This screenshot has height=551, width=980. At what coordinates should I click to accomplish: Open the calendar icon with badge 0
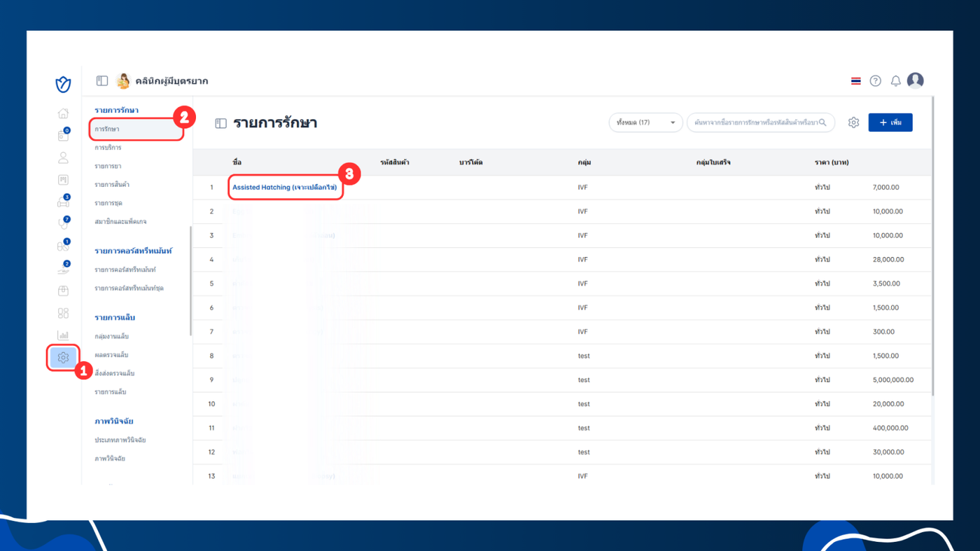coord(63,135)
